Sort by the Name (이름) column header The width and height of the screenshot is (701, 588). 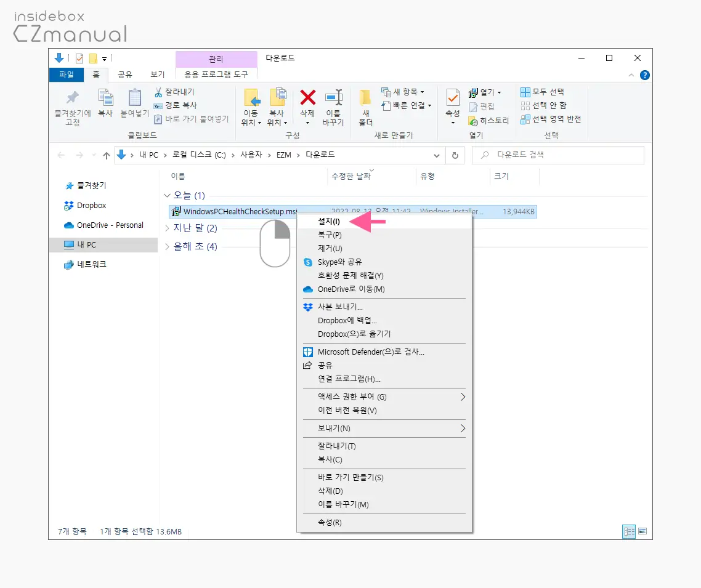click(178, 177)
